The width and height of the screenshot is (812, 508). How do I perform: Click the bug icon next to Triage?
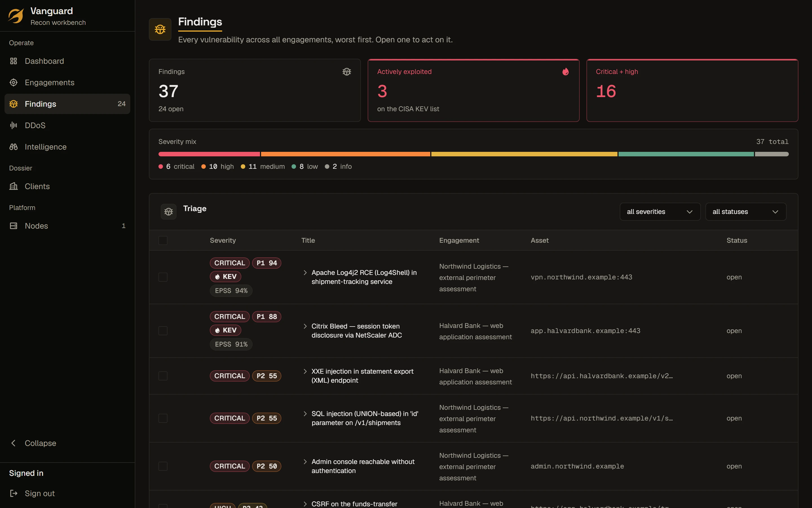coord(168,212)
